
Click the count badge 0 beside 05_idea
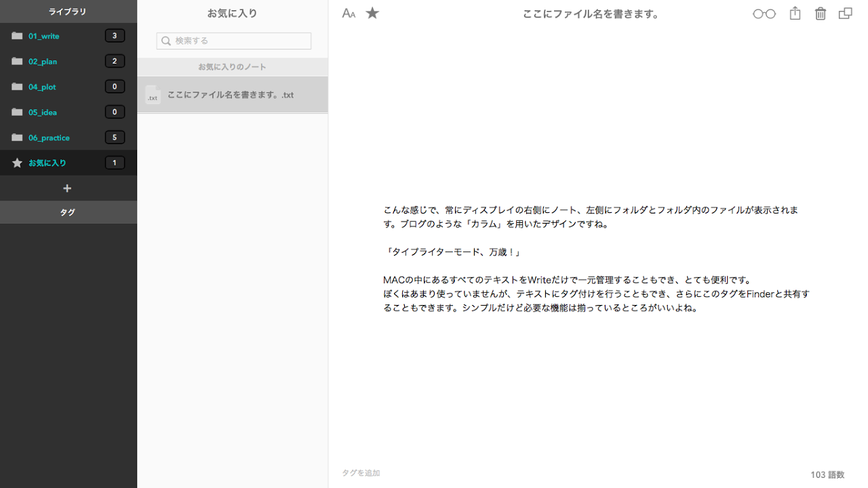(115, 112)
